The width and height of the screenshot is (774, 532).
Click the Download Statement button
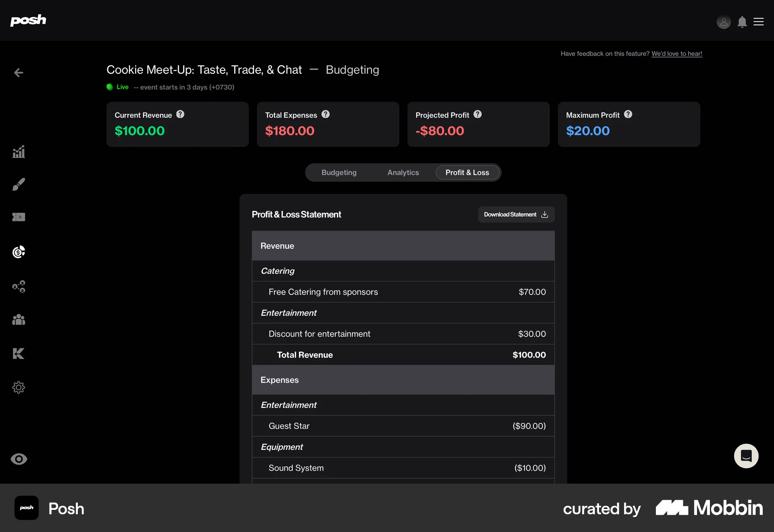click(x=516, y=214)
